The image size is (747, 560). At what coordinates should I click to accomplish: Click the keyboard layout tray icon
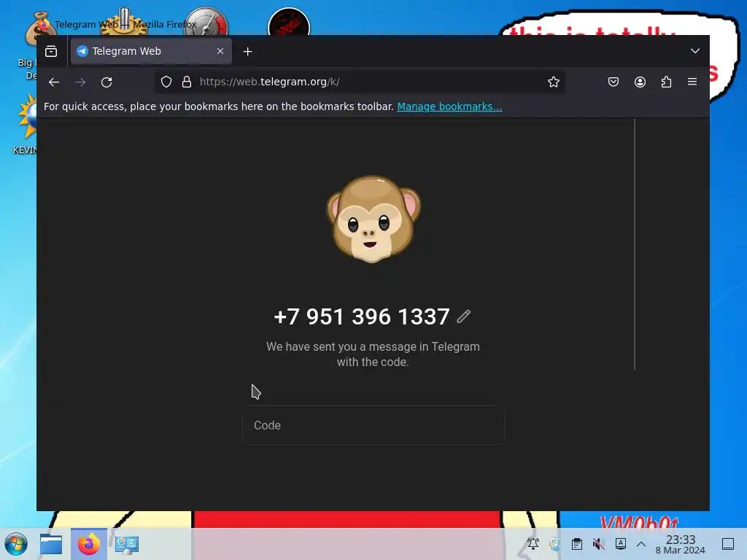tap(620, 544)
